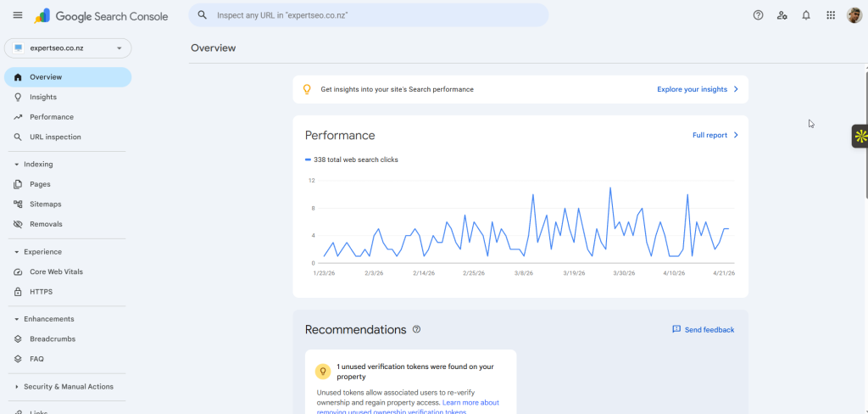Collapse the Enhancements section
This screenshot has height=414, width=868.
pos(17,319)
